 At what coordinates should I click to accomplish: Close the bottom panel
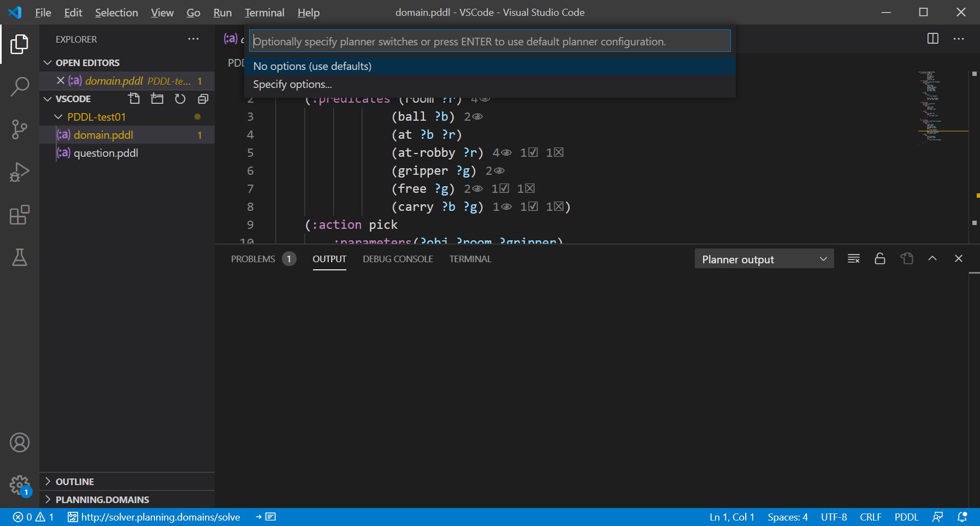tap(959, 258)
